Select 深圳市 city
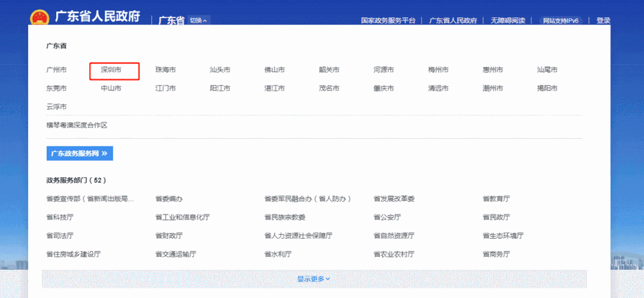Image resolution: width=644 pixels, height=298 pixels. [x=111, y=70]
